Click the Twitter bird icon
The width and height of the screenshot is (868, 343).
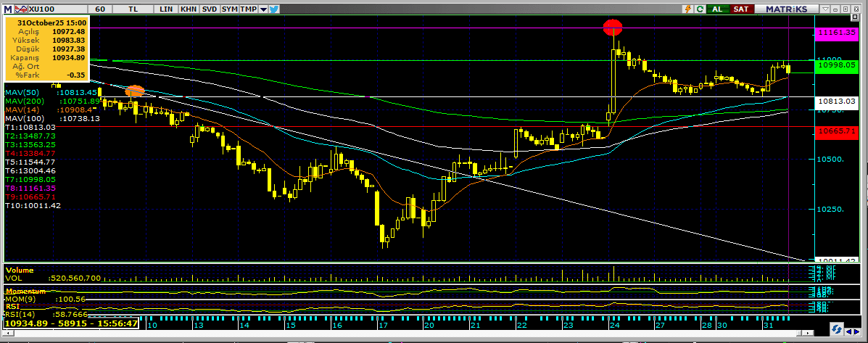click(273, 9)
